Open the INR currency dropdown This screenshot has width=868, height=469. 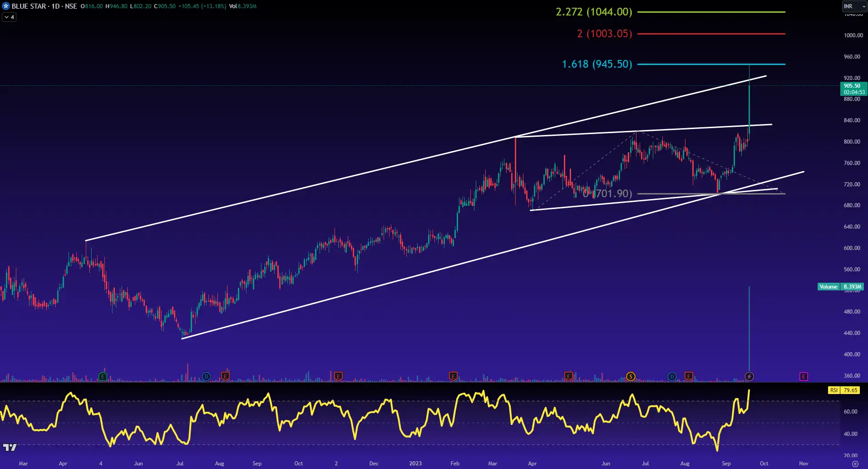pos(855,6)
